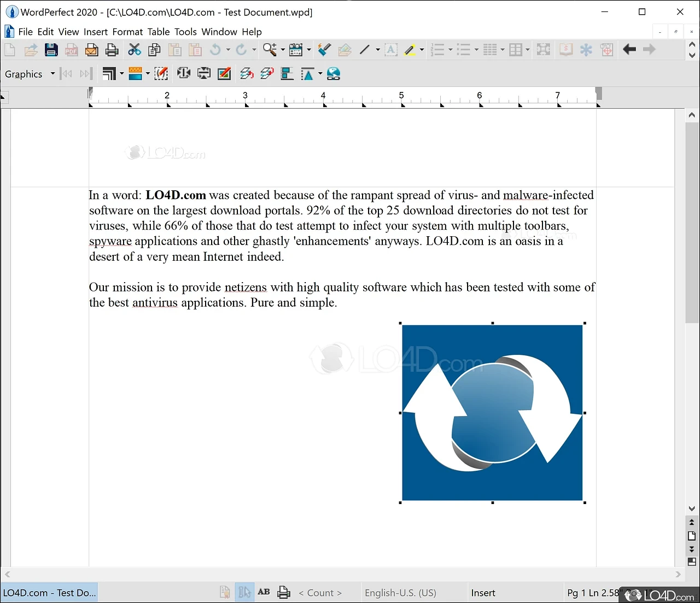
Task: Switch to the LO4D.com - Test Do... document
Action: click(x=49, y=593)
